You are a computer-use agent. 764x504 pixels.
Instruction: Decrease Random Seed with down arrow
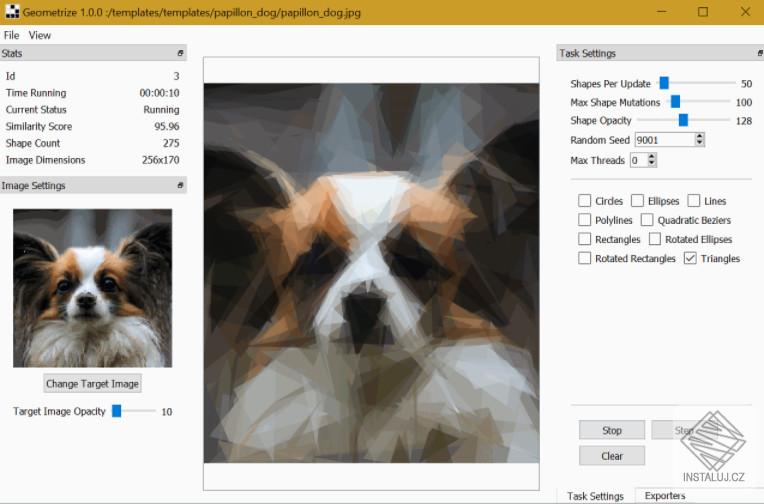point(700,143)
